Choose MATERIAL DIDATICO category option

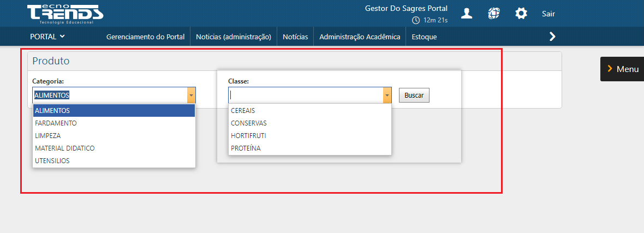64,148
